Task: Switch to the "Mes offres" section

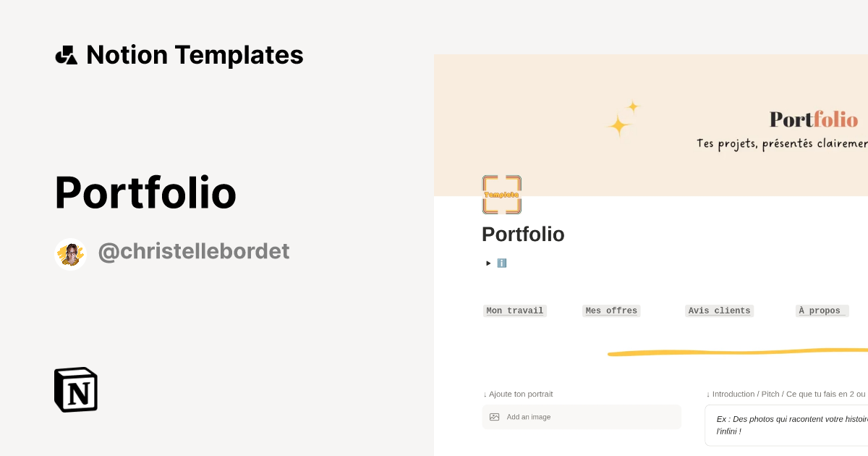Action: click(611, 311)
